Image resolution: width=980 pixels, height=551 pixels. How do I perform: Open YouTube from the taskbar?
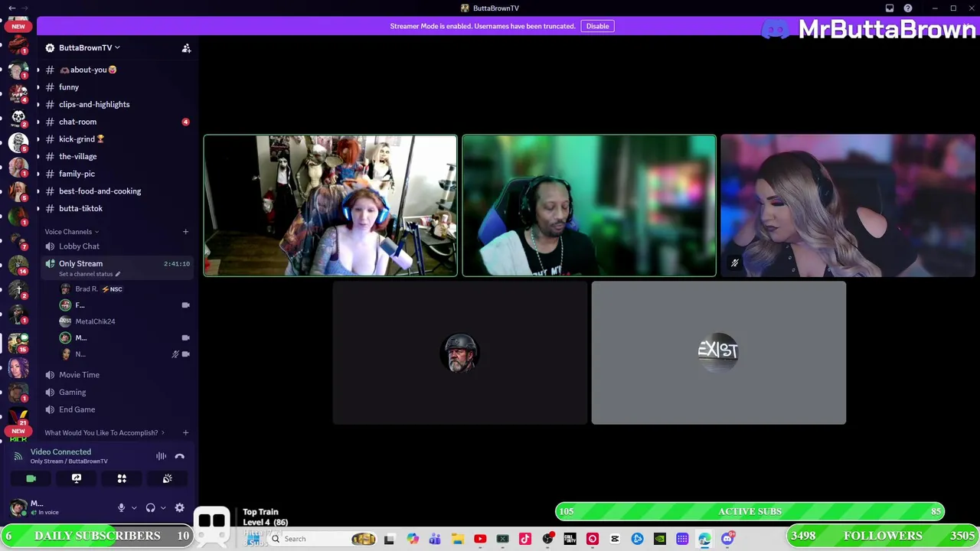(480, 539)
